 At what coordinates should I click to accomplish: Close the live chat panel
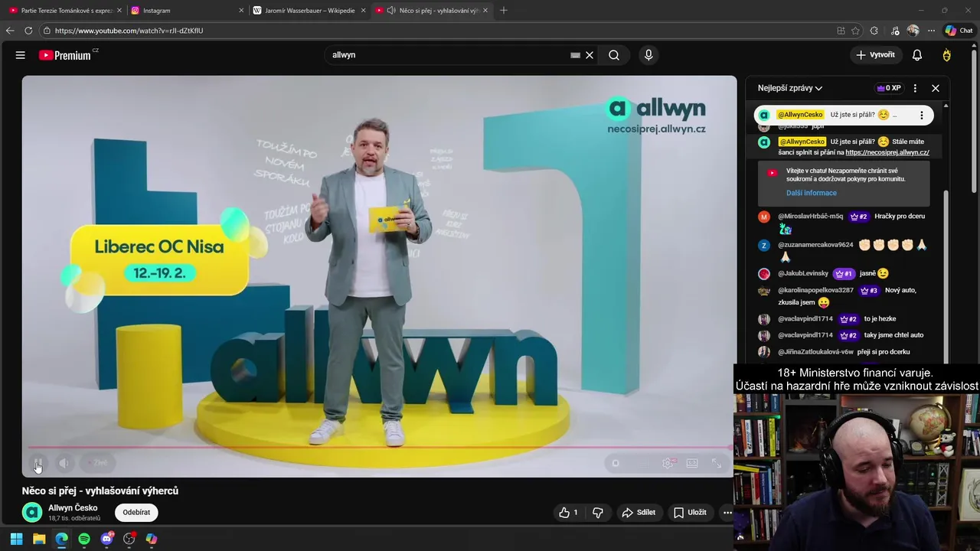point(936,88)
